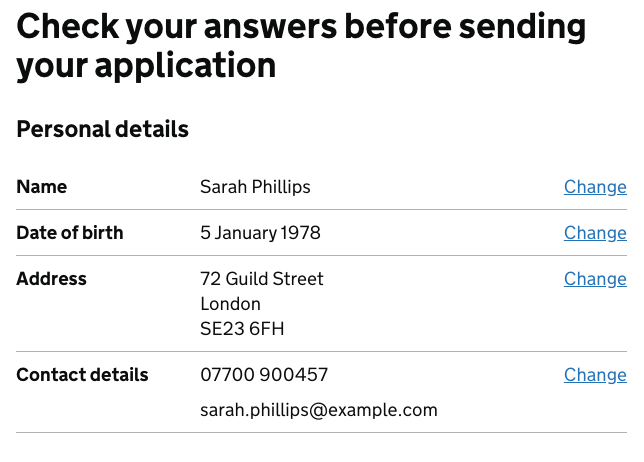Viewport: 644px width, 462px height.
Task: Select the Change link beside Address
Action: 595,279
